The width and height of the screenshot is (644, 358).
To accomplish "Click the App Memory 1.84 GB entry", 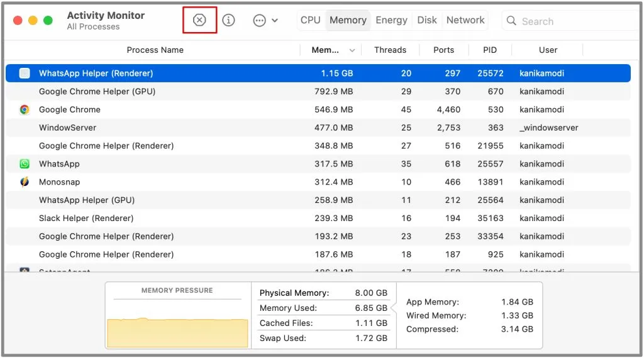I will pyautogui.click(x=469, y=302).
